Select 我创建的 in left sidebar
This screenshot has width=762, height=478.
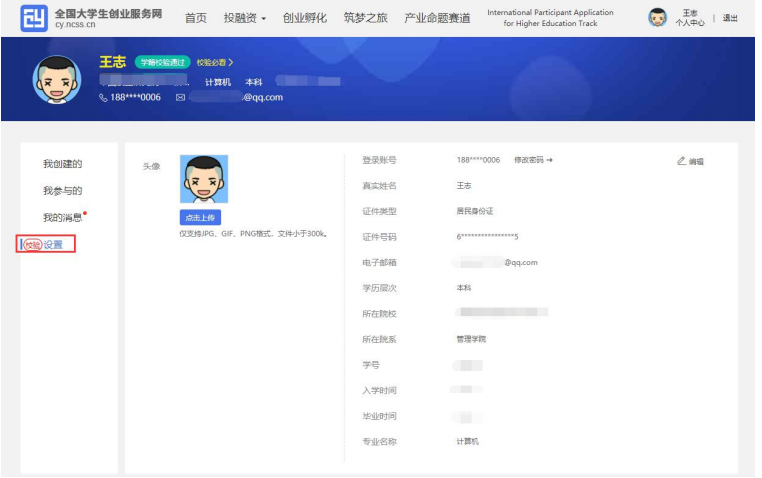(62, 164)
